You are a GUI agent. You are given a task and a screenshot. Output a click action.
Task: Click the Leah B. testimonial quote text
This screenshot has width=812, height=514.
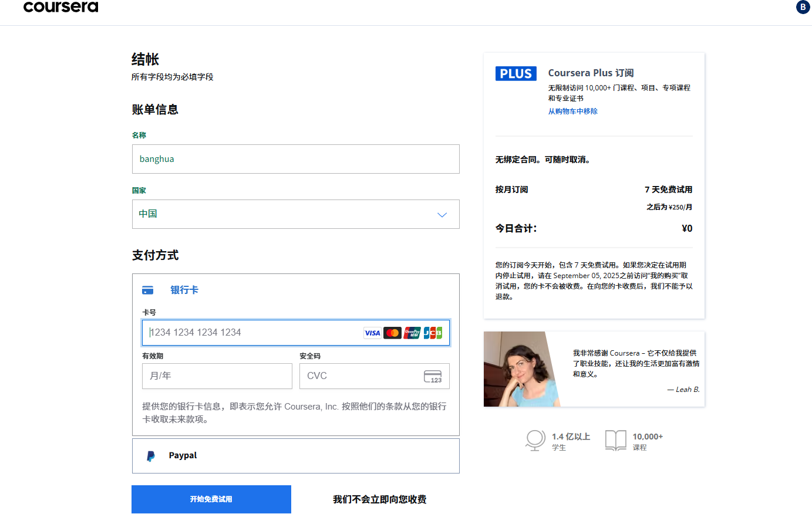tap(636, 364)
